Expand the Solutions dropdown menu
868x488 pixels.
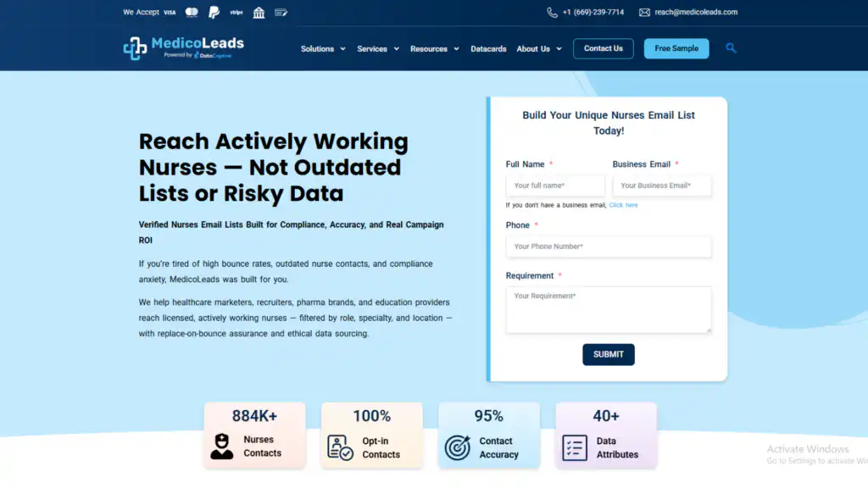pos(323,48)
